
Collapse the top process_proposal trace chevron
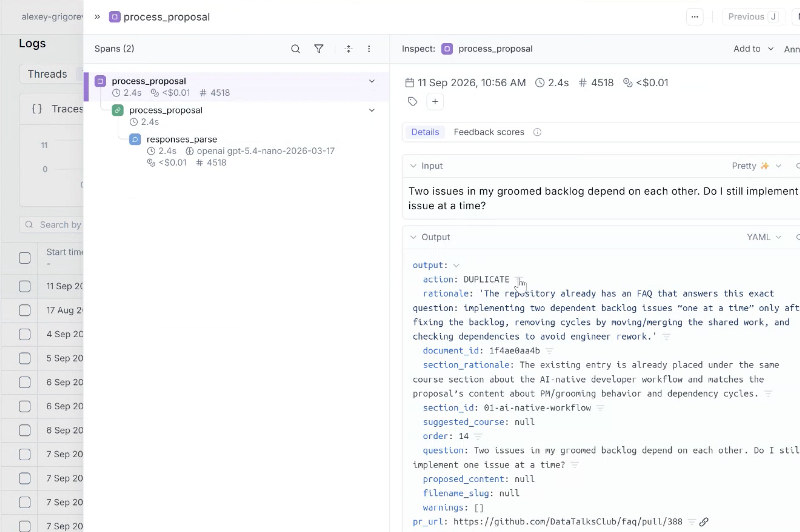[372, 81]
